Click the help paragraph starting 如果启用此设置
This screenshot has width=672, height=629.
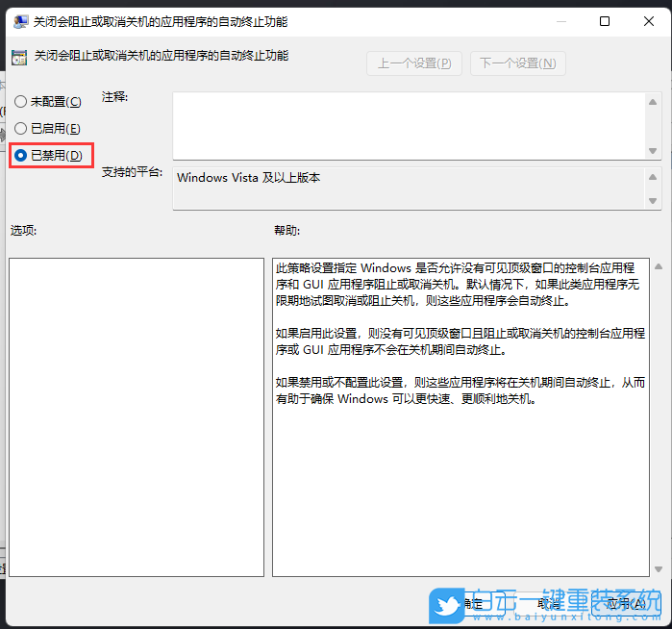[460, 341]
